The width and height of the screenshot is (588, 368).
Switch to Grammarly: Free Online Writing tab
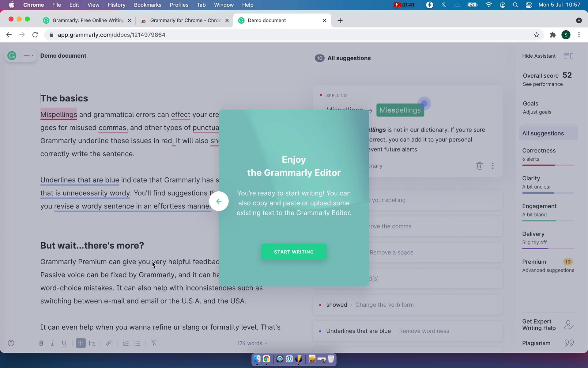pos(88,21)
